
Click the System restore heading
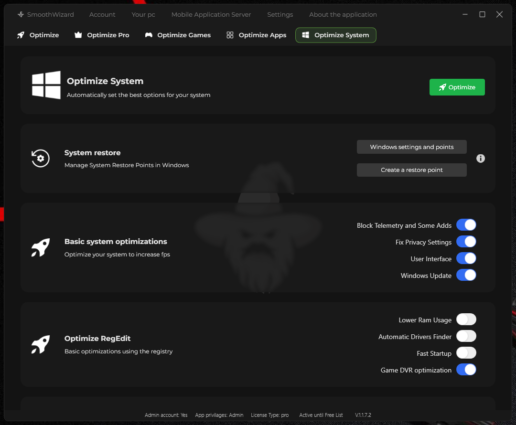(92, 153)
